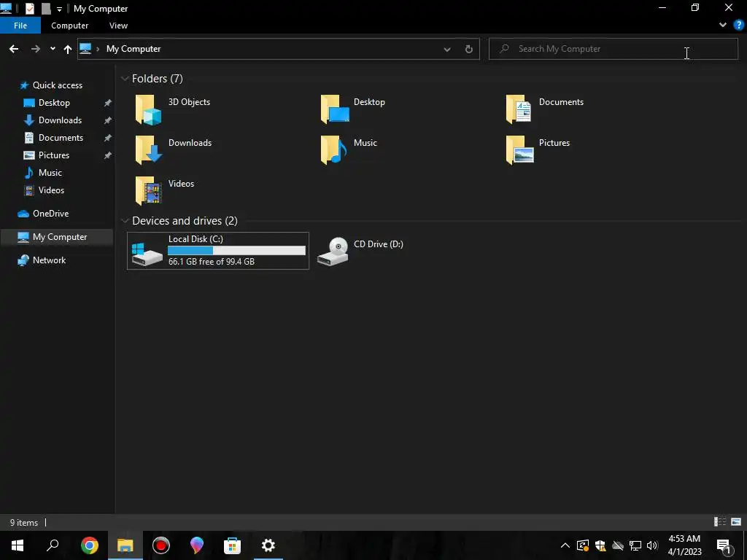Image resolution: width=747 pixels, height=560 pixels.
Task: Open Documents in Quick access sidebar
Action: (61, 138)
